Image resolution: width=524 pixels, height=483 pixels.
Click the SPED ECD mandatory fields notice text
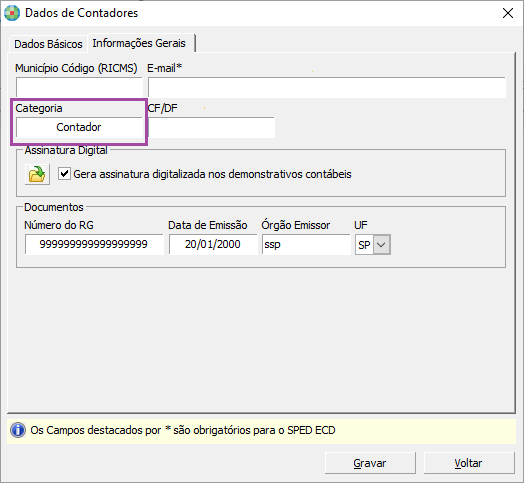pos(183,430)
